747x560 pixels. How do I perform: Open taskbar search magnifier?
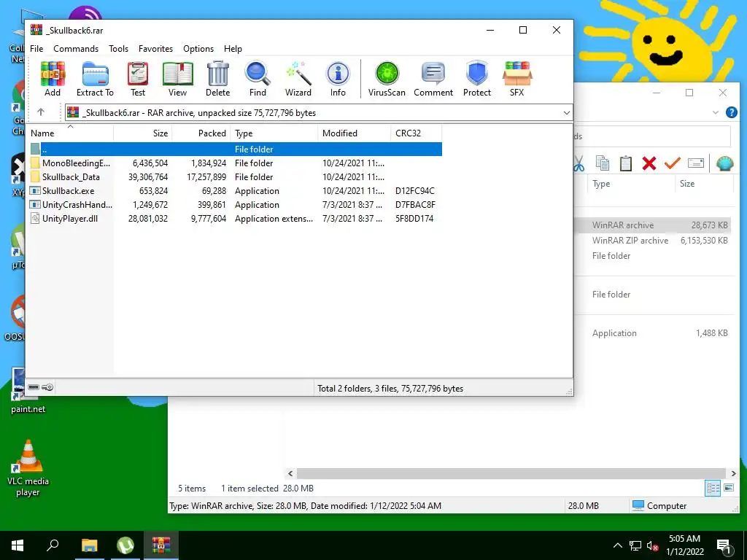coord(53,545)
